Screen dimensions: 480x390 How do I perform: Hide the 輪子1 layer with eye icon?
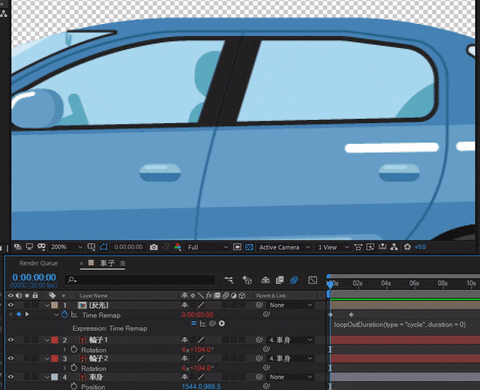(x=11, y=340)
